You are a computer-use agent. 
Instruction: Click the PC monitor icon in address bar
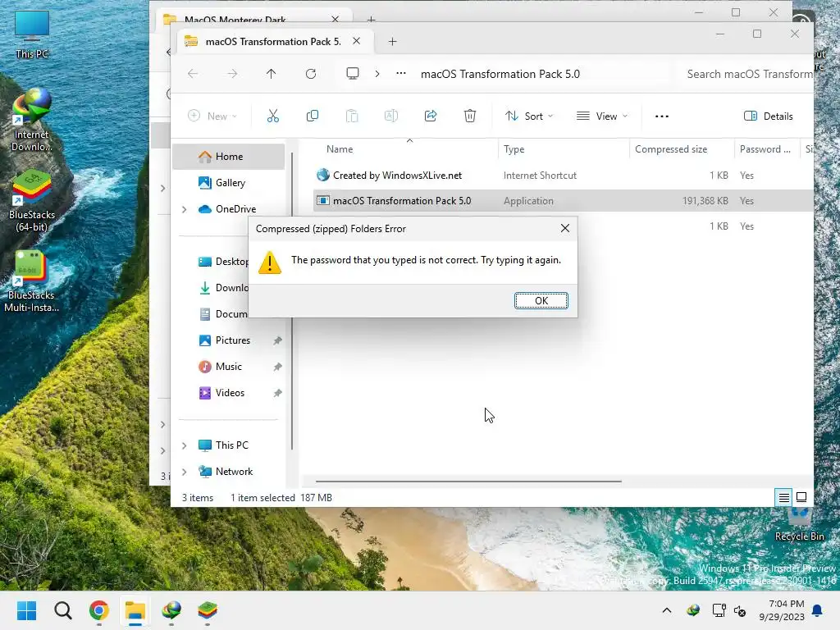tap(353, 73)
